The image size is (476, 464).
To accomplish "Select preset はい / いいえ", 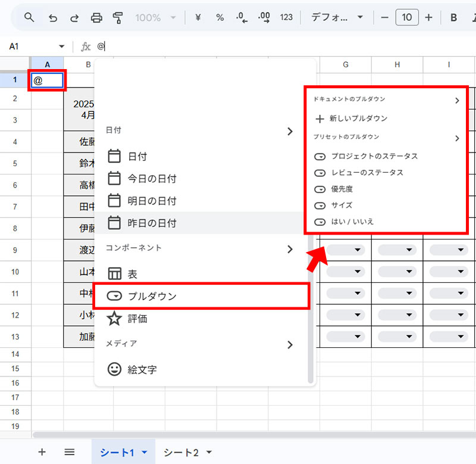I will coord(386,222).
